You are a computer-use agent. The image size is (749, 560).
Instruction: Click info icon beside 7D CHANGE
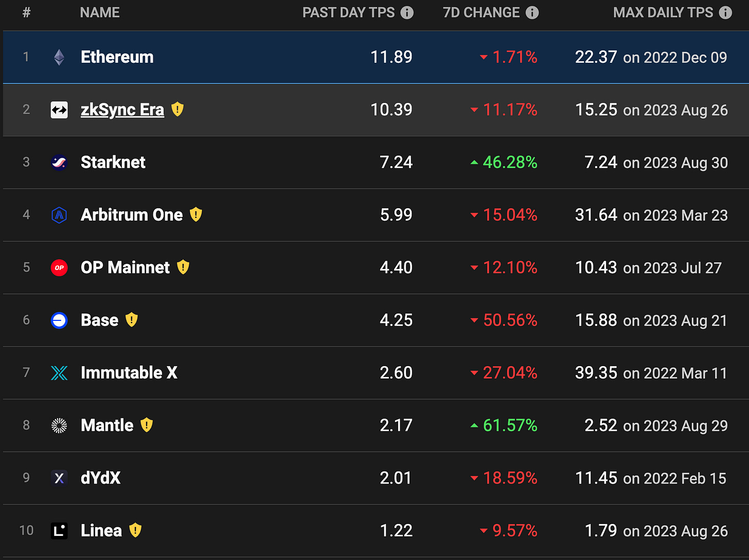[x=532, y=13]
